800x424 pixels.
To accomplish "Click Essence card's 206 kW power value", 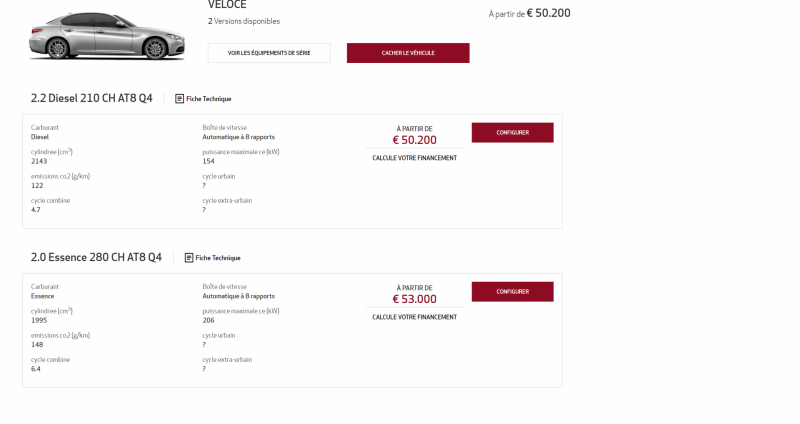I will pyautogui.click(x=208, y=320).
